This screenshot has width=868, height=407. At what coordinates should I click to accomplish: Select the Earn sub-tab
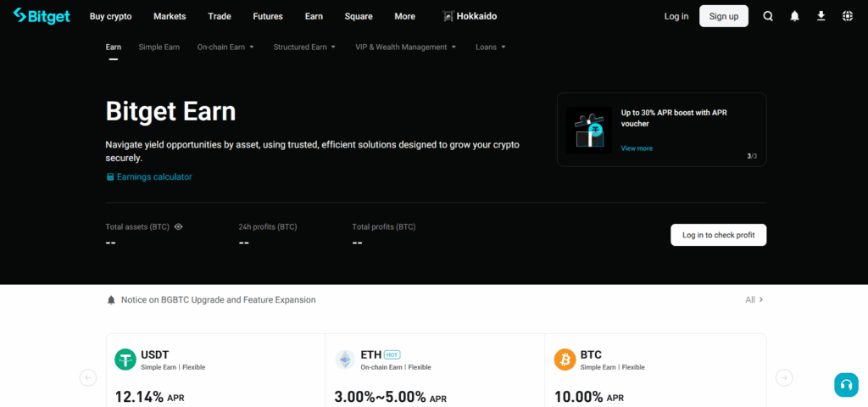pyautogui.click(x=114, y=47)
